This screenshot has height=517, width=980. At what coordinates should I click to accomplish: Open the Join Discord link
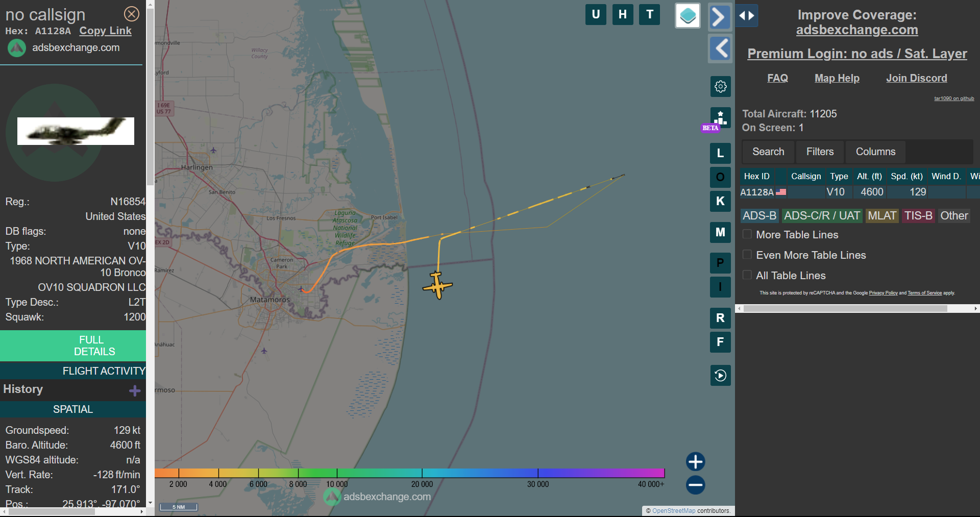916,78
